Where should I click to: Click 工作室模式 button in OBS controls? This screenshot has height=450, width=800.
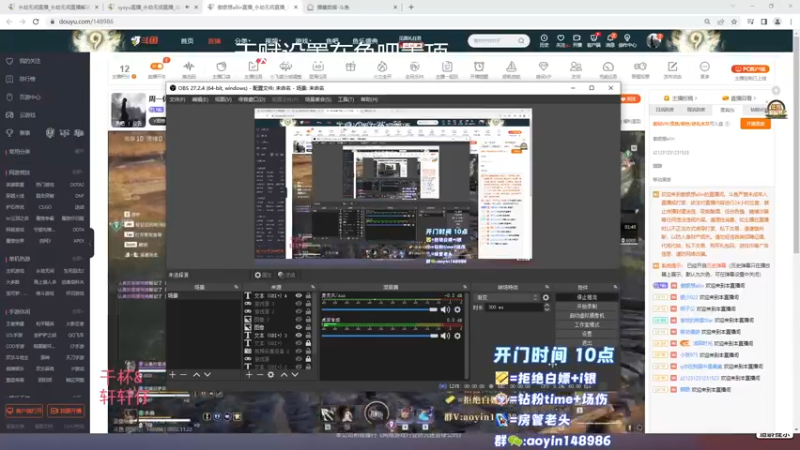coord(587,324)
